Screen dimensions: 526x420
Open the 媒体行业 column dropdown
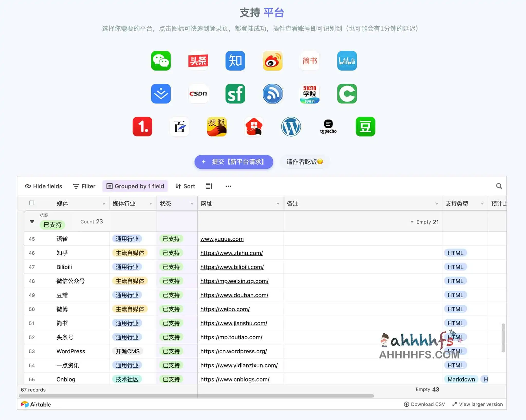point(151,204)
